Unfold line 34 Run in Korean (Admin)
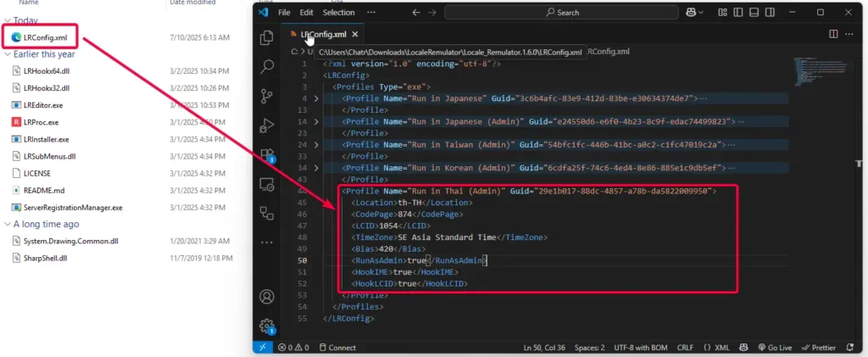Image resolution: width=868 pixels, height=357 pixels. 316,168
